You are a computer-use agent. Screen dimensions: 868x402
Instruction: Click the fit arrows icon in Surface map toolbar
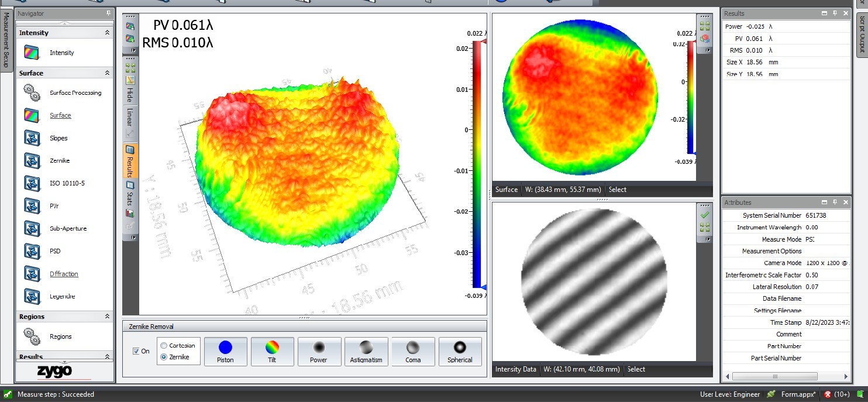[705, 26]
